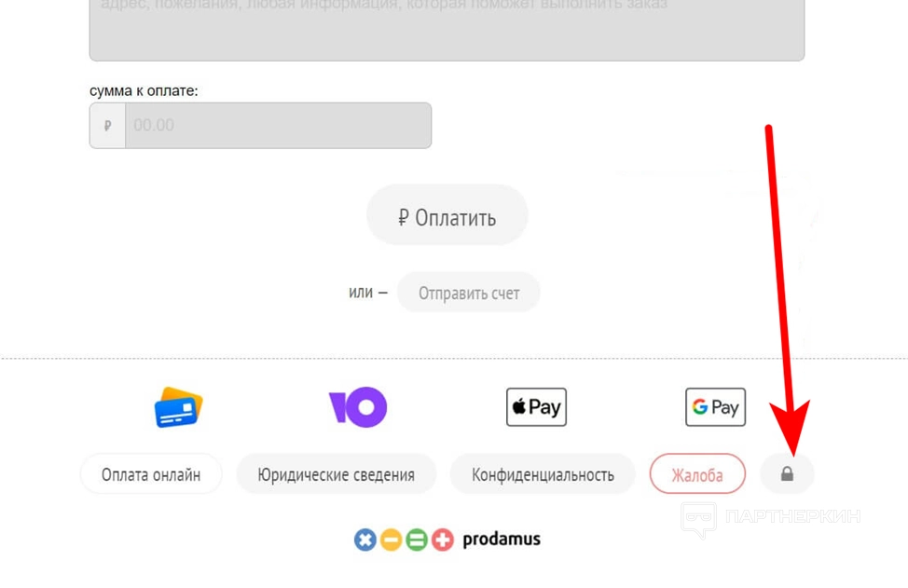Open Юридические сведения legal information
Screen dimensions: 908x588
point(337,474)
